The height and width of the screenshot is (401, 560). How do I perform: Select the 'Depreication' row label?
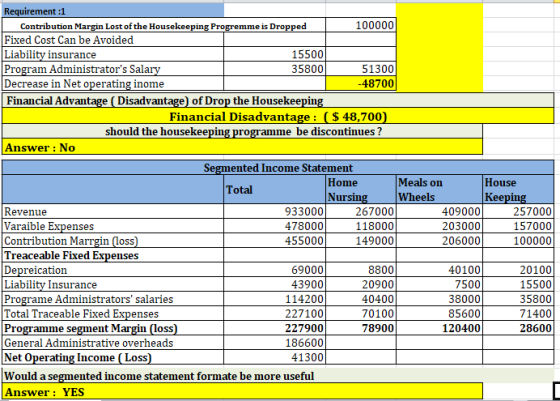click(x=113, y=270)
